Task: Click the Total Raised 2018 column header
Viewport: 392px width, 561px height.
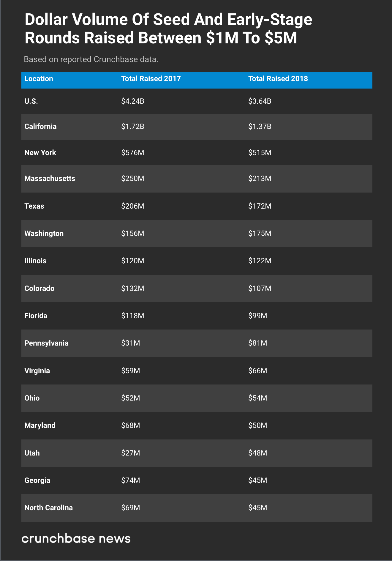Action: (278, 79)
